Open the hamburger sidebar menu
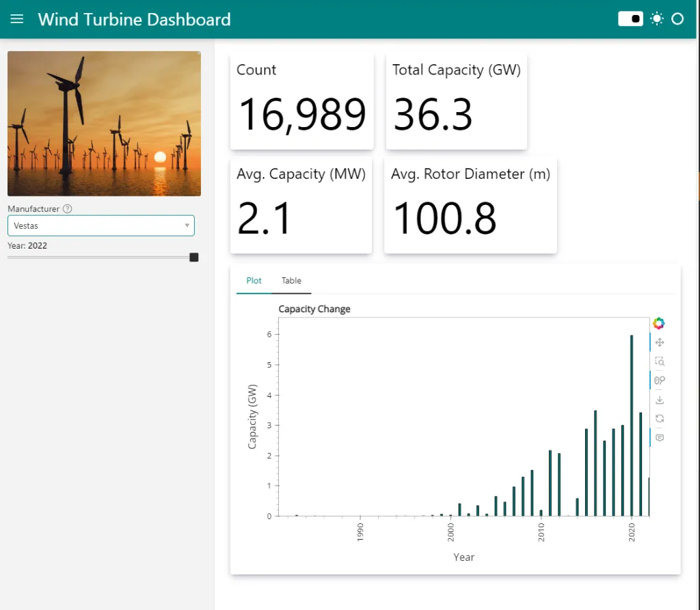700x610 pixels. pyautogui.click(x=17, y=19)
